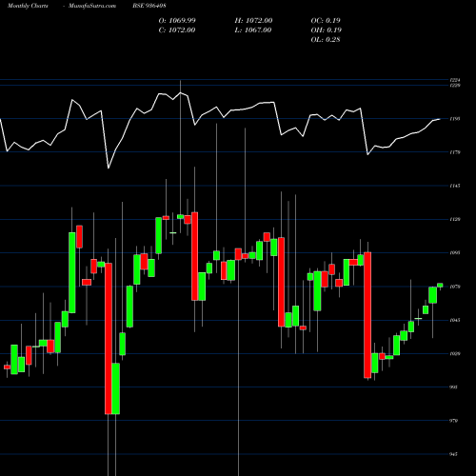Click the 1145 price axis label
Viewport: 476px width, 476px height.
coord(455,186)
